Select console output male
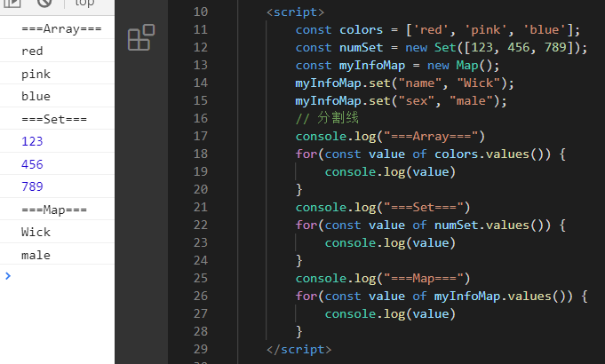Screen dimensions: 605x364 36,255
